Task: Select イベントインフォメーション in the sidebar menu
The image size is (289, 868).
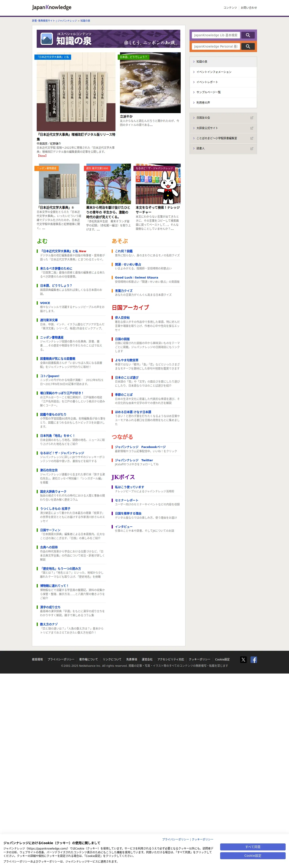Action: pyautogui.click(x=223, y=72)
